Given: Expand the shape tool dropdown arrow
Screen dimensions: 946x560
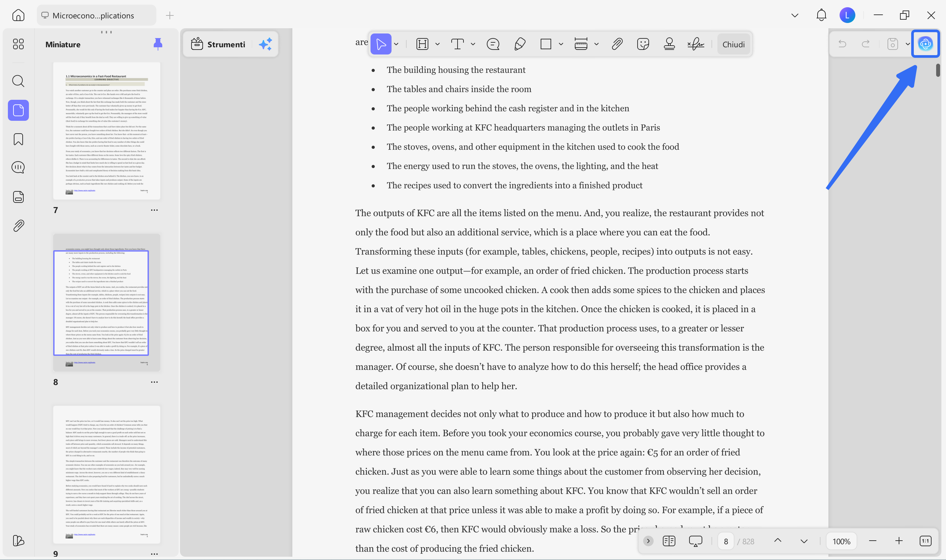Looking at the screenshot, I should tap(561, 44).
